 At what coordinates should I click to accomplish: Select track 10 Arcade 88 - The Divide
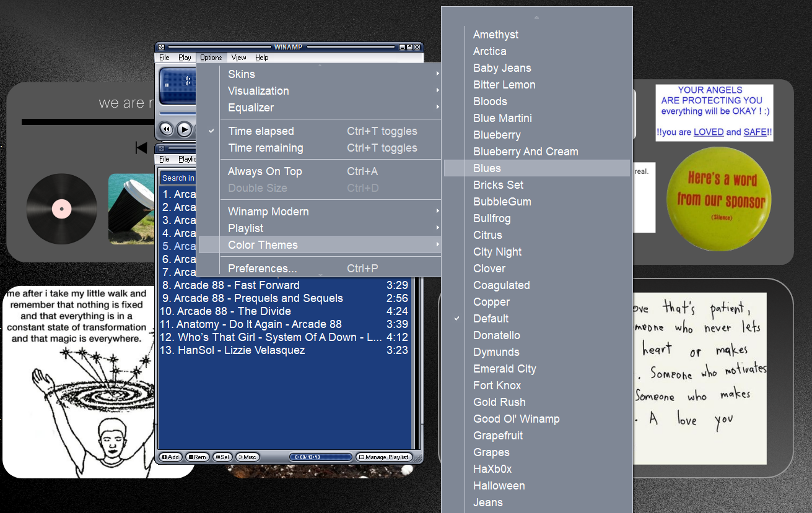coord(285,311)
